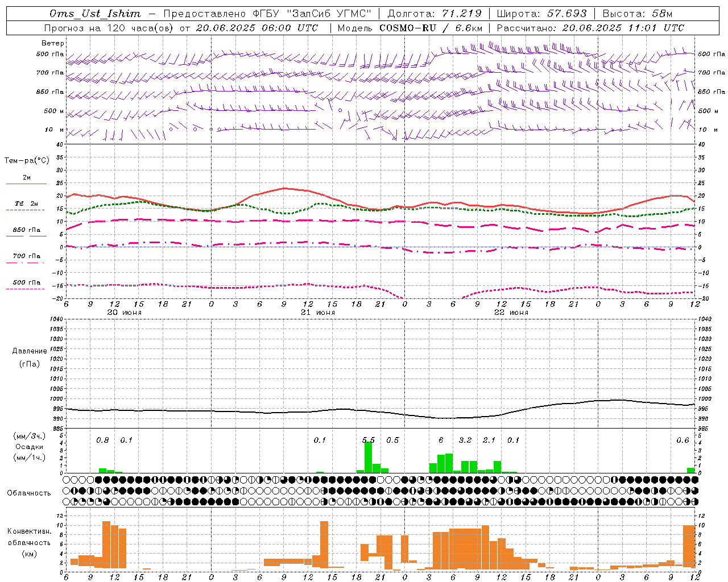Click the 500 гПа temperature legend entry

coord(26,284)
